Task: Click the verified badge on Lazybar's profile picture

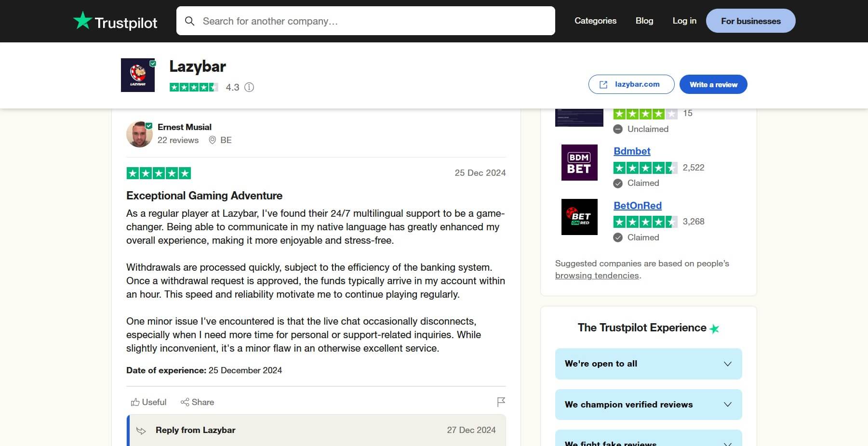Action: pyautogui.click(x=153, y=63)
